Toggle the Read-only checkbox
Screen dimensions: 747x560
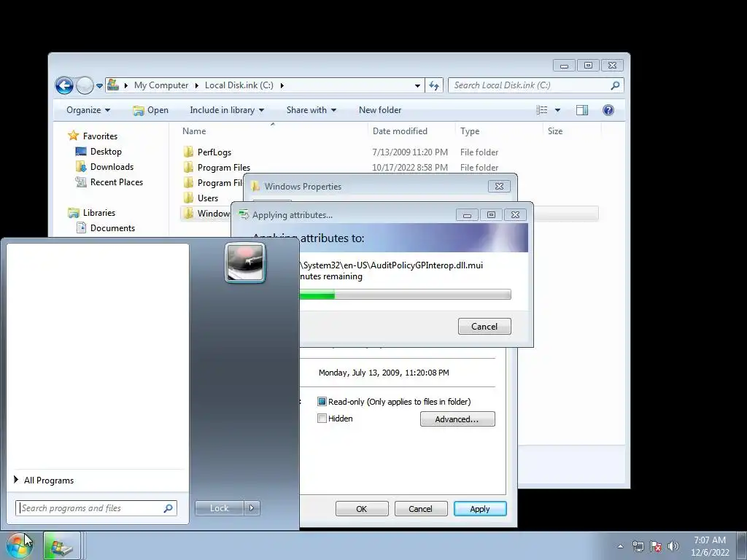[322, 402]
